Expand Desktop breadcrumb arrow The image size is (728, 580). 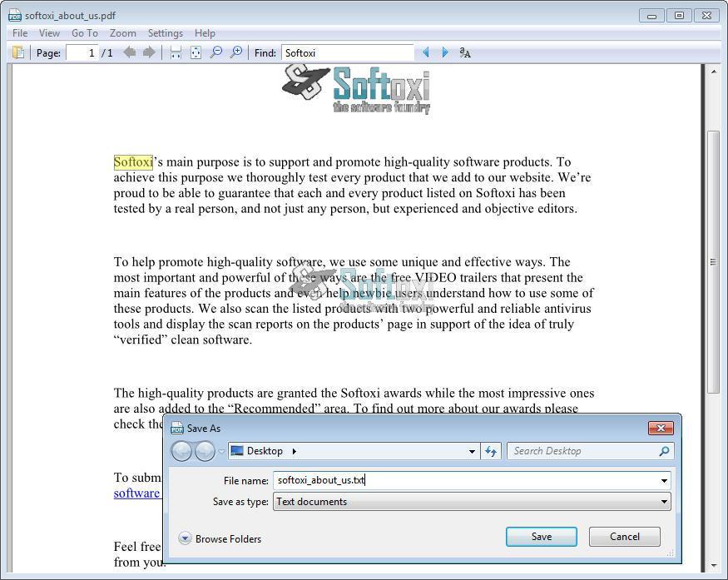pyautogui.click(x=294, y=451)
